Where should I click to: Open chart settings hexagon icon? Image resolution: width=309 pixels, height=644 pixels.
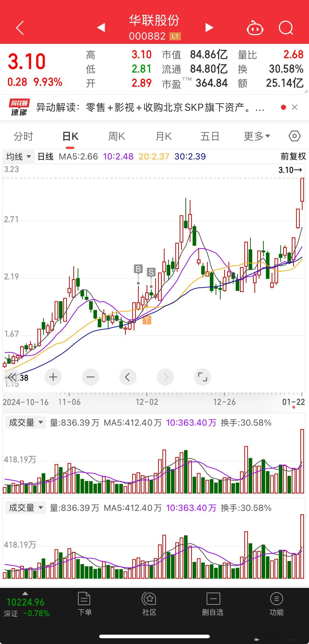(x=295, y=136)
